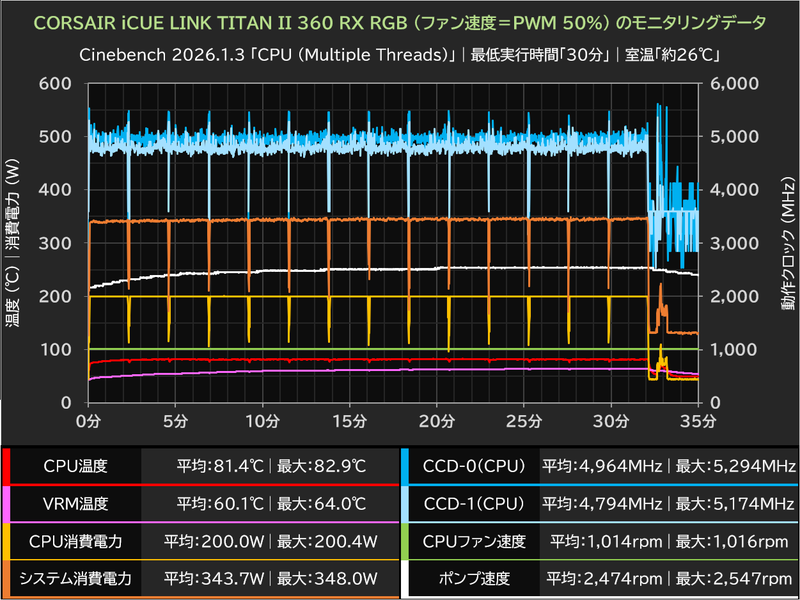The image size is (800, 600).
Task: Click the left axis label 温度 (℃) | 消費電力 (W)
Action: click(x=12, y=243)
